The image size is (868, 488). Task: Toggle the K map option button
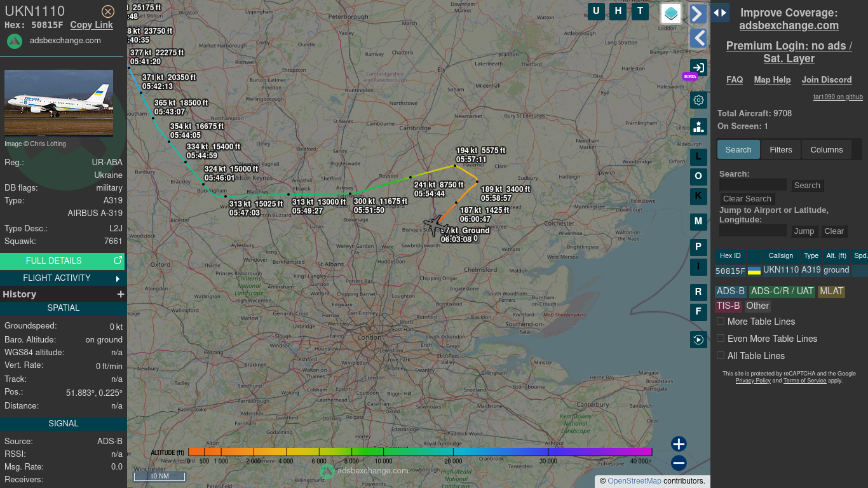[x=698, y=196]
